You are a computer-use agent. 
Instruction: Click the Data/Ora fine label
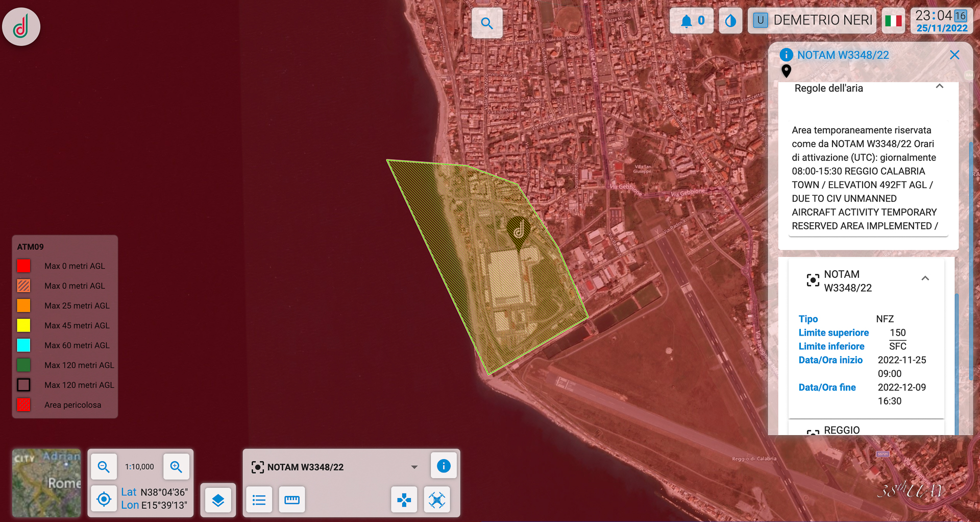827,388
